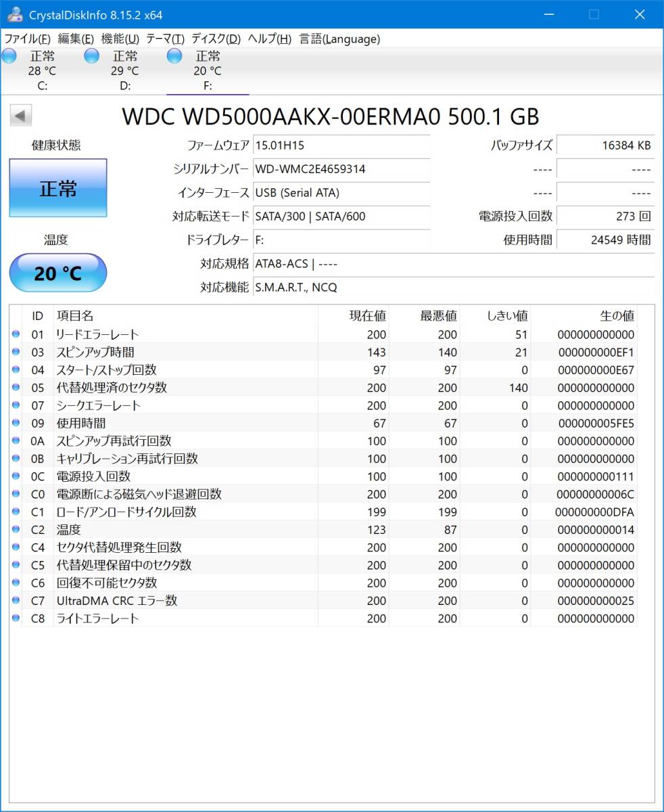Open the 機能(U) menu
Screen dimensions: 664x812
click(x=120, y=39)
